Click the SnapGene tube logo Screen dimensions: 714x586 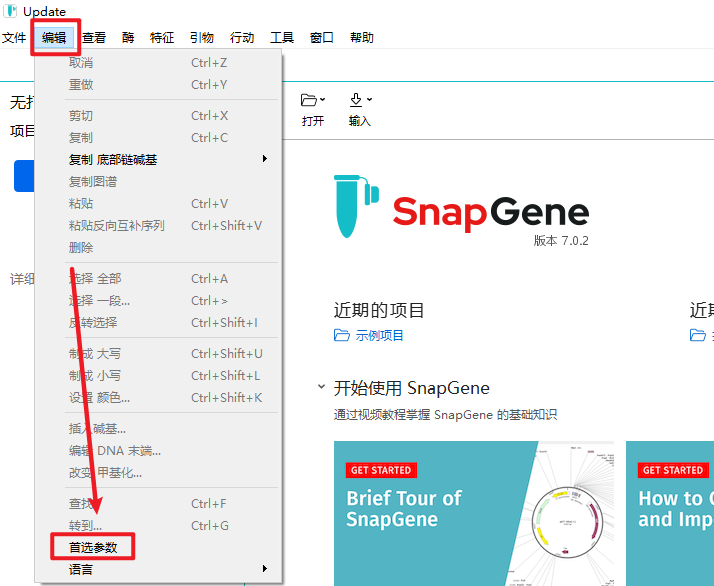click(x=356, y=206)
